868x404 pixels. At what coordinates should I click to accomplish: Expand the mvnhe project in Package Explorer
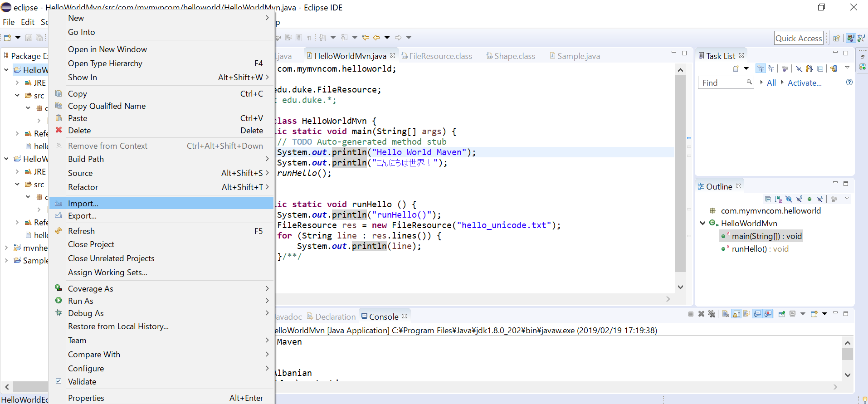click(6, 248)
